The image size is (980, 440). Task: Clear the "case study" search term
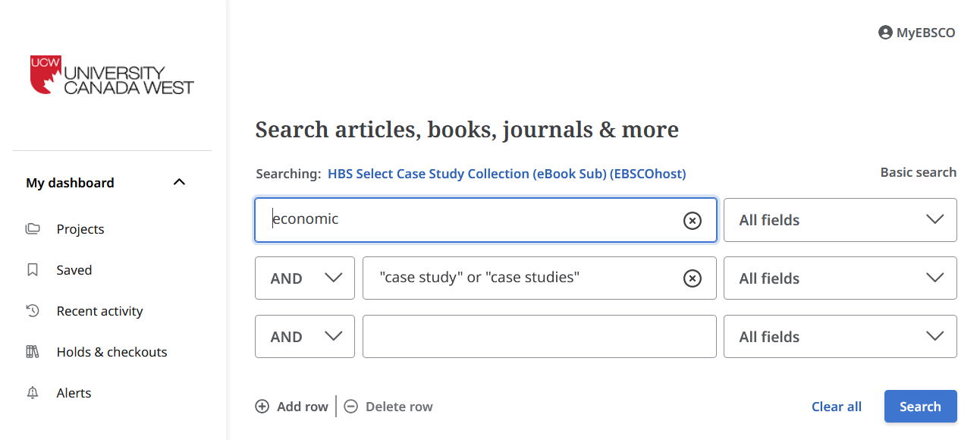(692, 278)
